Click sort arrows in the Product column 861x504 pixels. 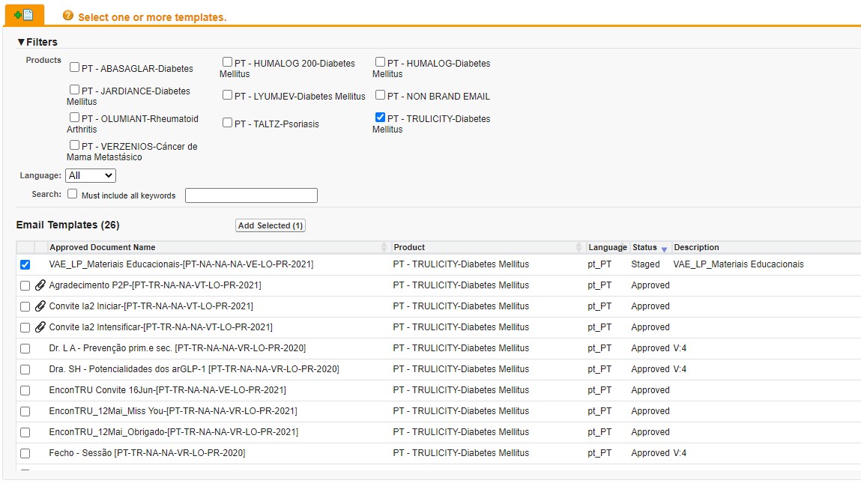click(578, 247)
